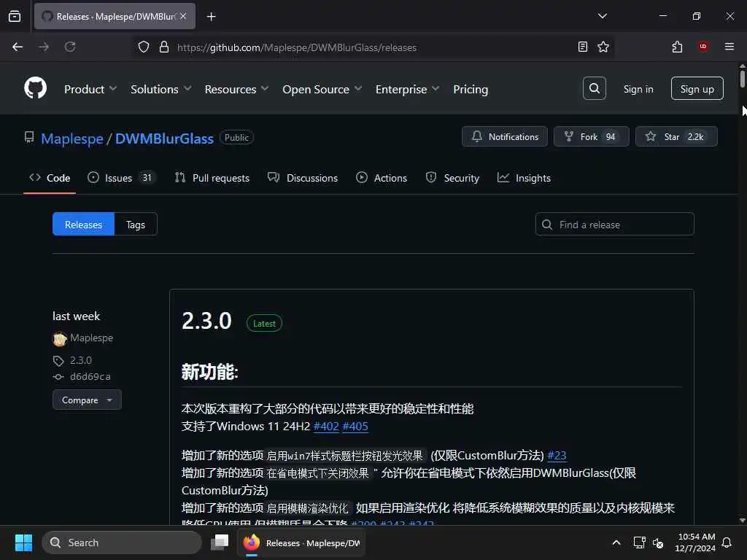Open commit d6d69ca link
The width and height of the screenshot is (747, 560).
(90, 377)
